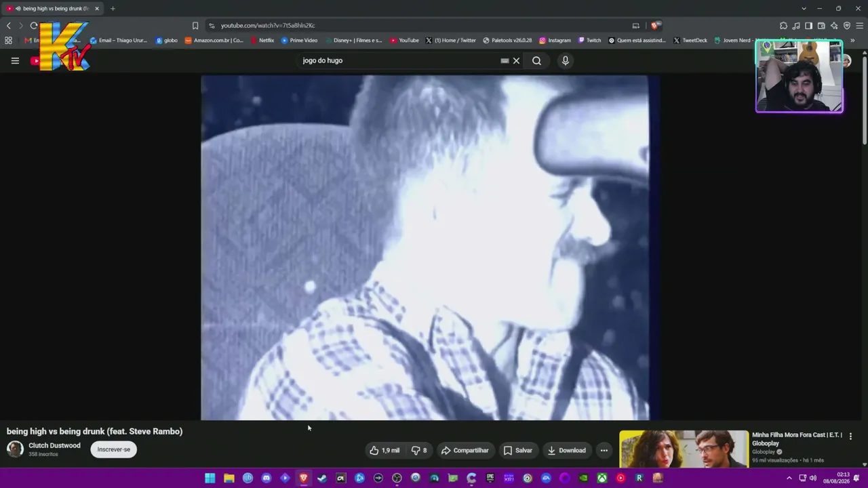Open the Paletools bookmark
The width and height of the screenshot is (868, 488).
[507, 41]
